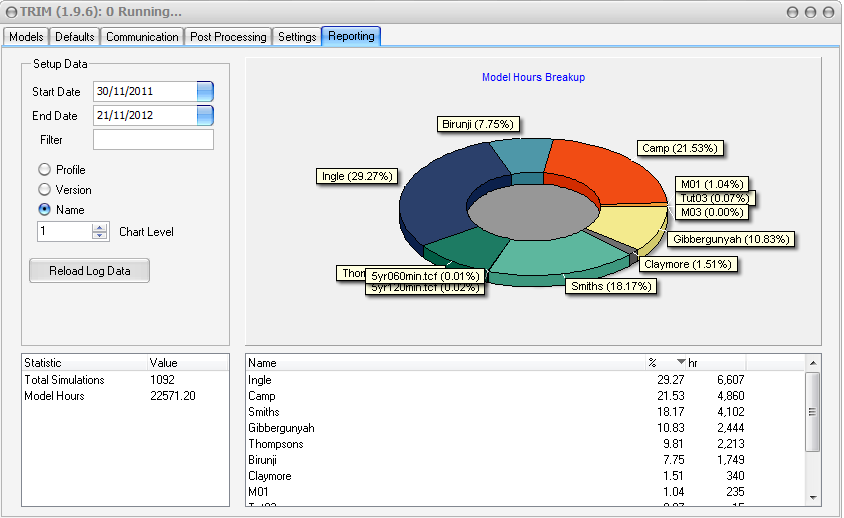This screenshot has height=518, width=844.
Task: Click the TRIM app icon in title bar
Action: (x=11, y=12)
